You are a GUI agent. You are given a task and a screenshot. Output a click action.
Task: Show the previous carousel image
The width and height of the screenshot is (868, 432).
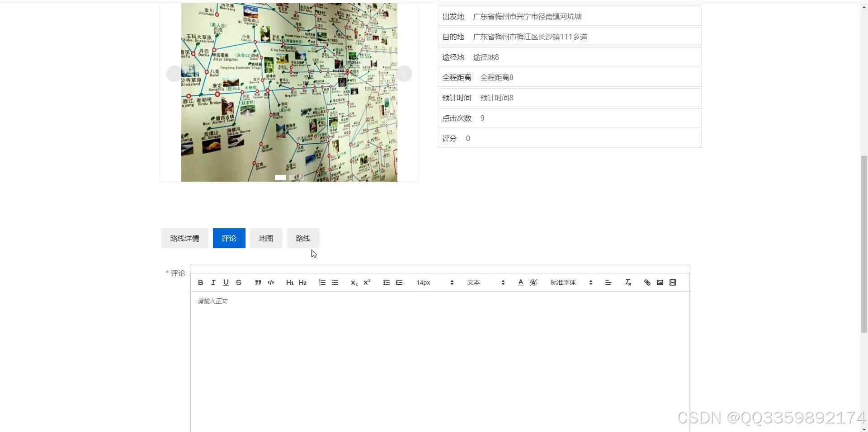click(x=174, y=73)
